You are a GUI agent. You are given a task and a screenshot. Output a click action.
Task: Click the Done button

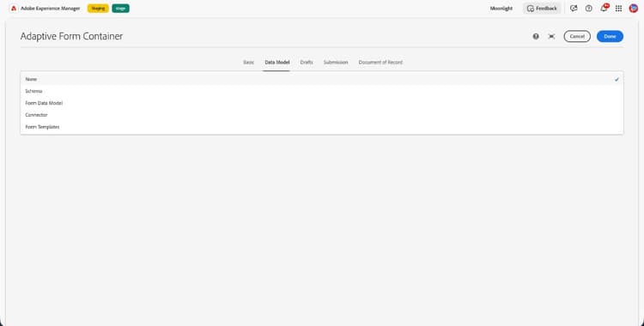[610, 37]
